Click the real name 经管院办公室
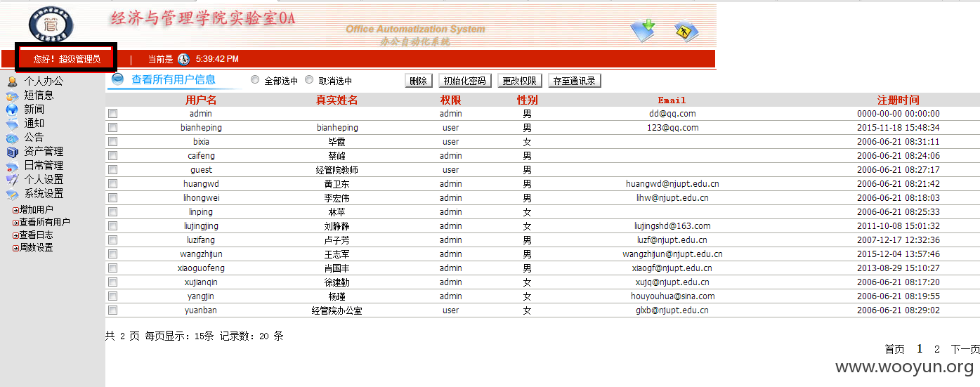The image size is (980, 387). tap(337, 310)
